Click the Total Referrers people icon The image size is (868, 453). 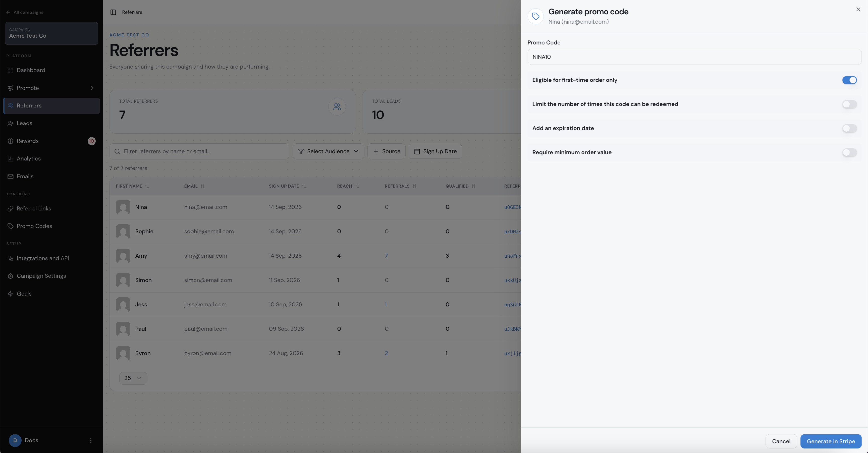tap(337, 107)
